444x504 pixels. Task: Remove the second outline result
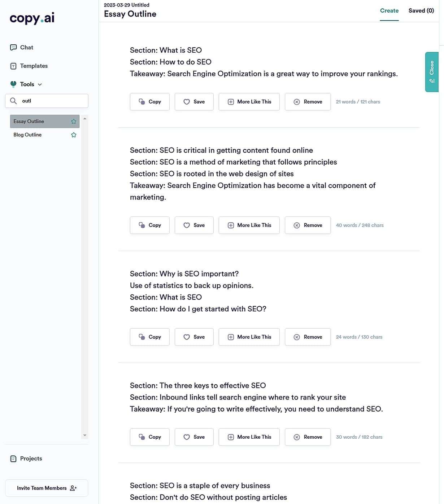pos(308,225)
